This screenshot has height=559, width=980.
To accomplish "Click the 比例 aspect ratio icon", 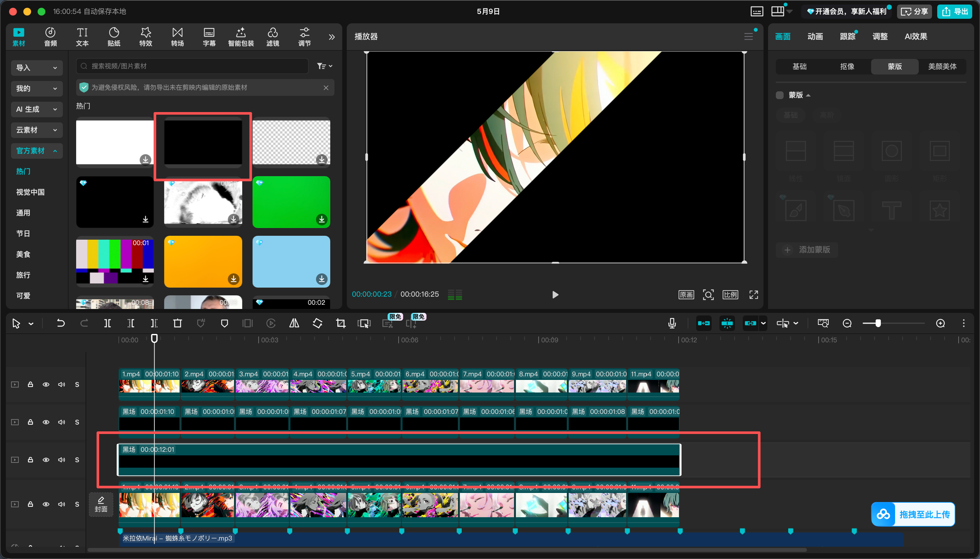I will pos(730,294).
